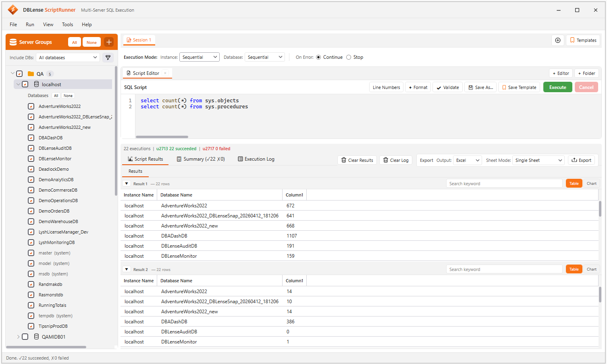Click the Cancel button
This screenshot has height=364, width=607.
pyautogui.click(x=586, y=87)
